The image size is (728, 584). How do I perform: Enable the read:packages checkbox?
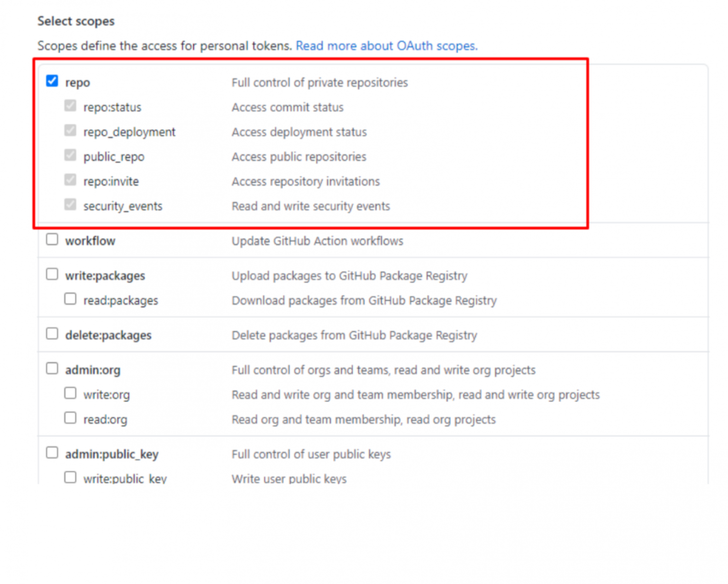(x=70, y=298)
